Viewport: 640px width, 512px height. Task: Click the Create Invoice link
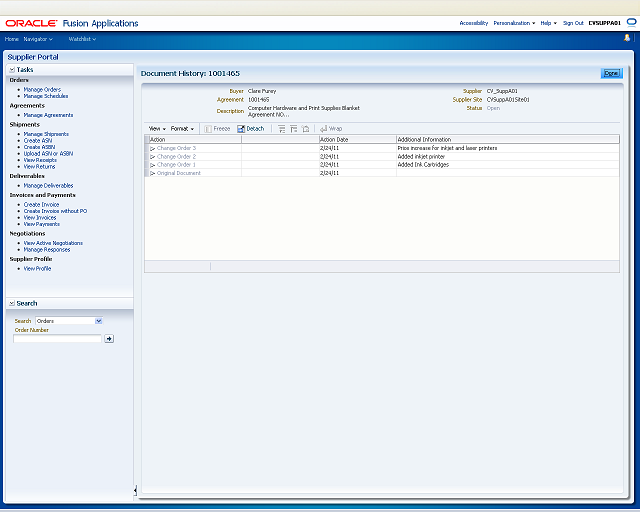[41, 205]
